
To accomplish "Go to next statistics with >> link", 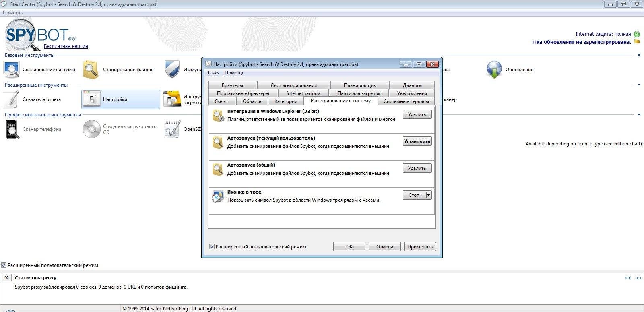I will pos(638,278).
